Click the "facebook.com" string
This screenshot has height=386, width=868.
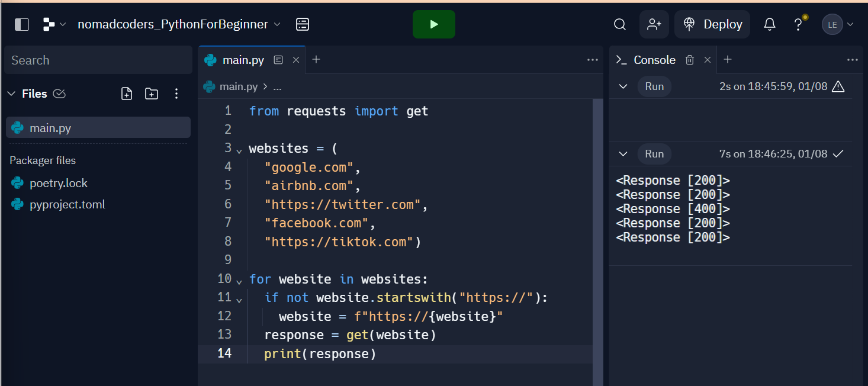316,223
